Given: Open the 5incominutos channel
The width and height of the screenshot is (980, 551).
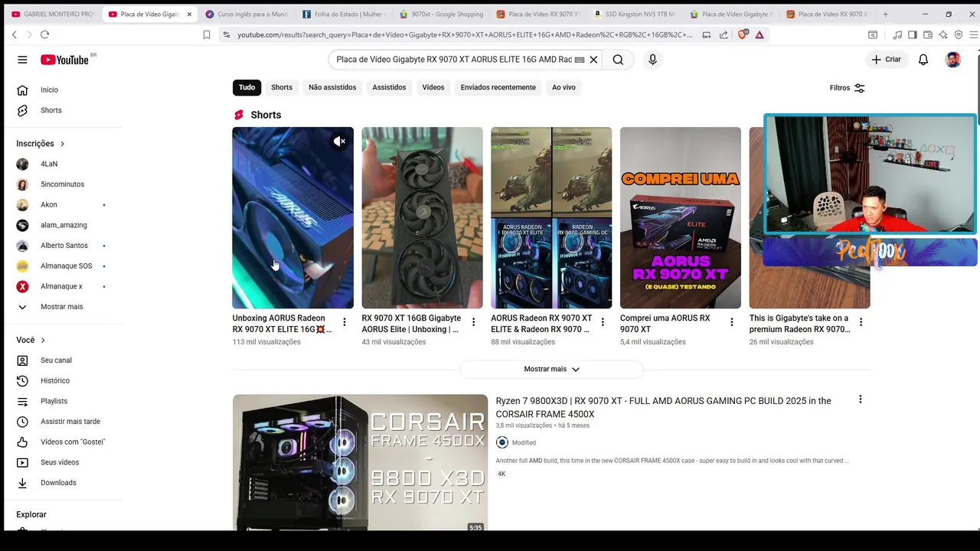Looking at the screenshot, I should 60,184.
